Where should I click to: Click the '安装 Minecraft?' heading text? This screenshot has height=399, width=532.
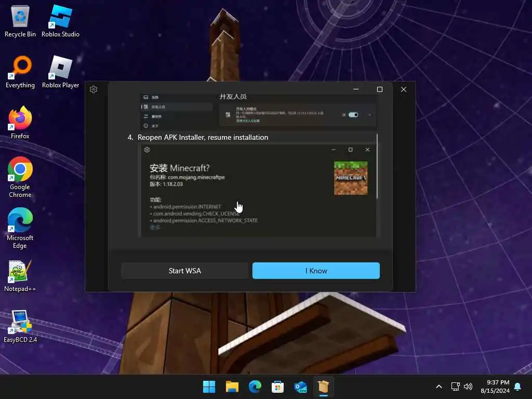179,168
